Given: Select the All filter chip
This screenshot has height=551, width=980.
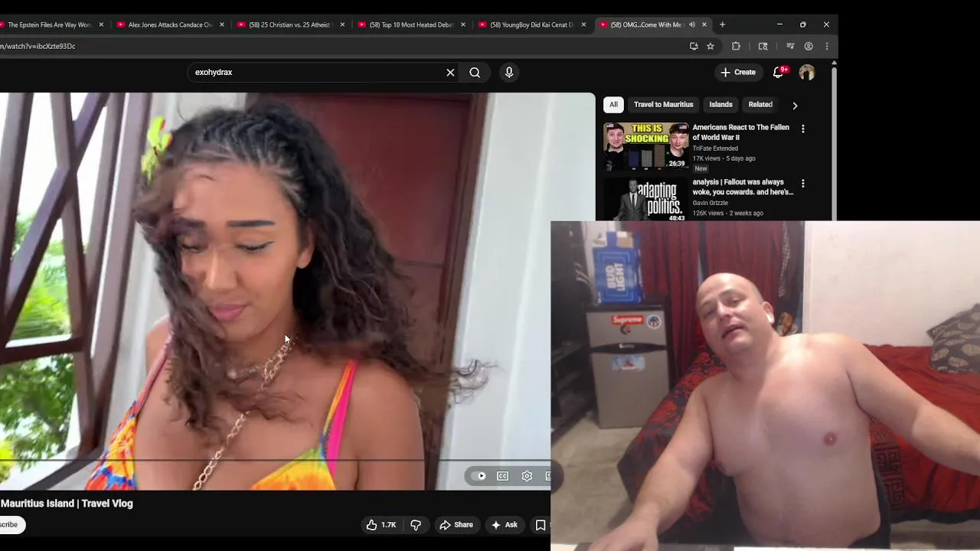Looking at the screenshot, I should [613, 105].
